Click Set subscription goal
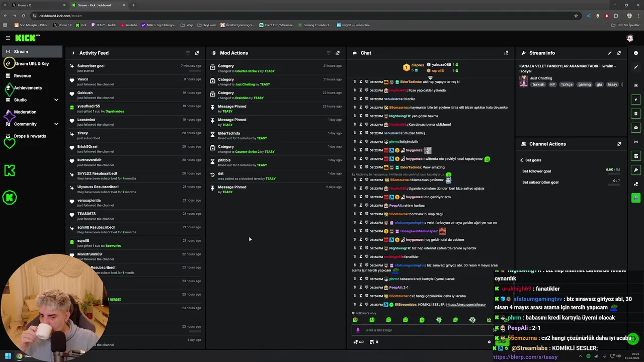 coord(540,182)
